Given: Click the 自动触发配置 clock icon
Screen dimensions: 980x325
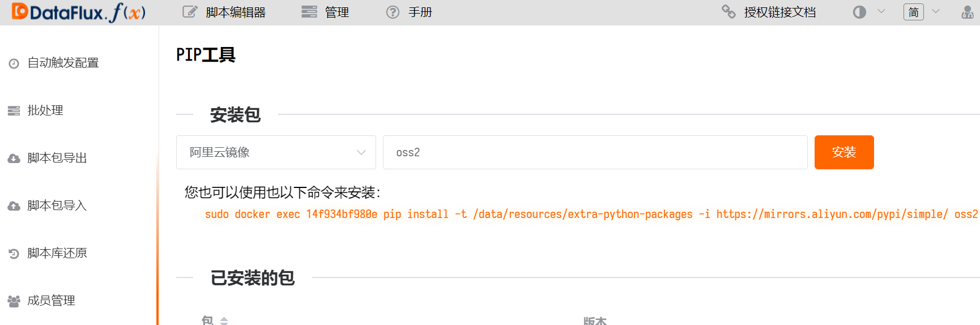Looking at the screenshot, I should coord(14,63).
